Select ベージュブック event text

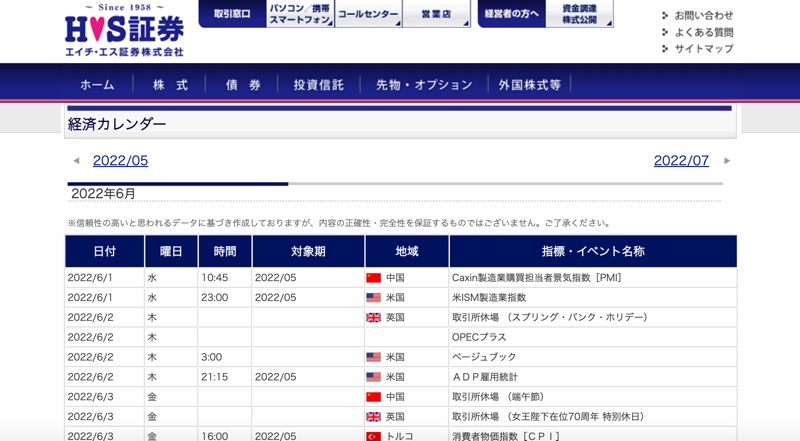click(484, 357)
